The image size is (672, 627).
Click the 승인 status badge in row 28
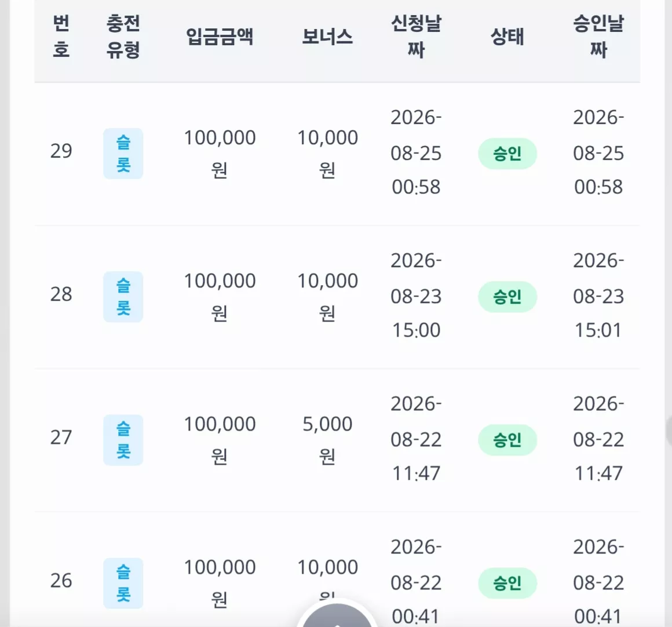pos(507,297)
